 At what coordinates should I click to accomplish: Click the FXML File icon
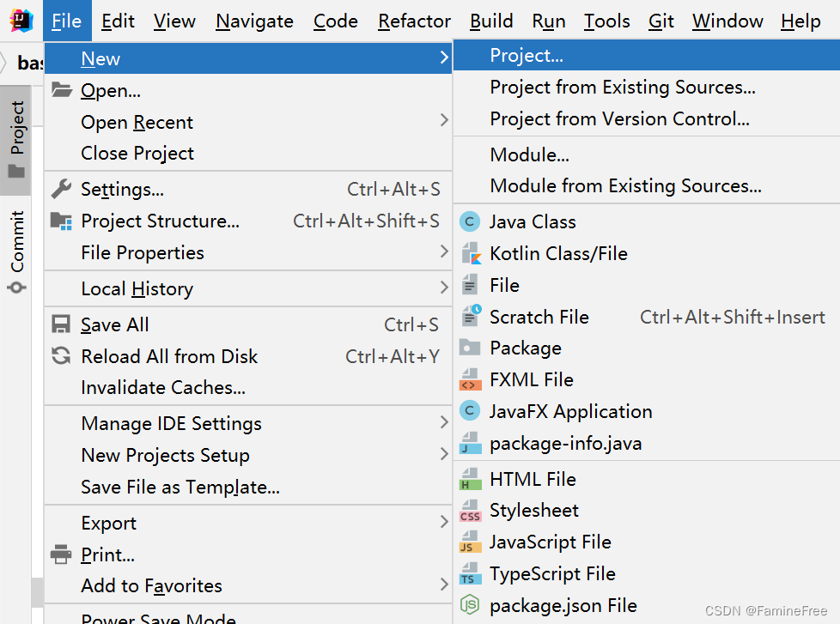click(x=470, y=379)
